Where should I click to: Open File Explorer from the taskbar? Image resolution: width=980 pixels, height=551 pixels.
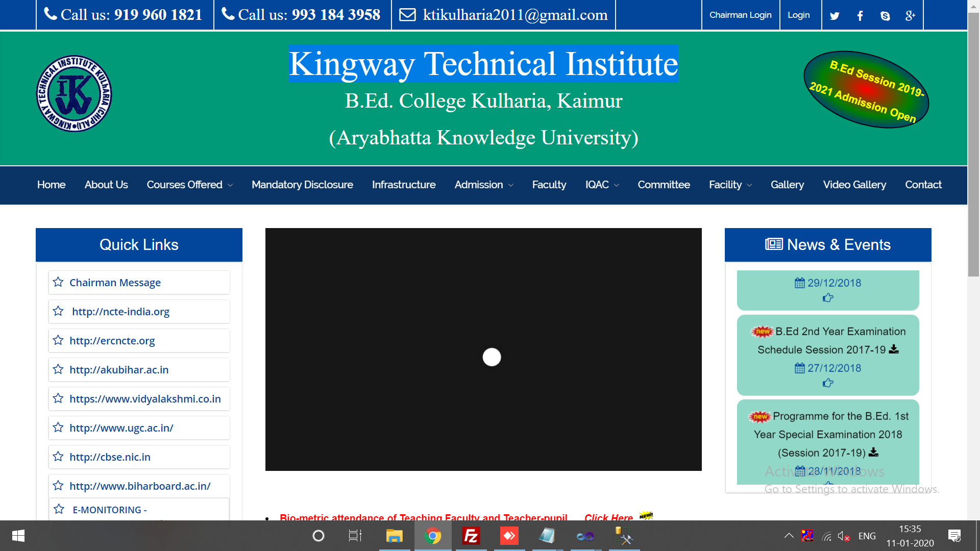(394, 536)
